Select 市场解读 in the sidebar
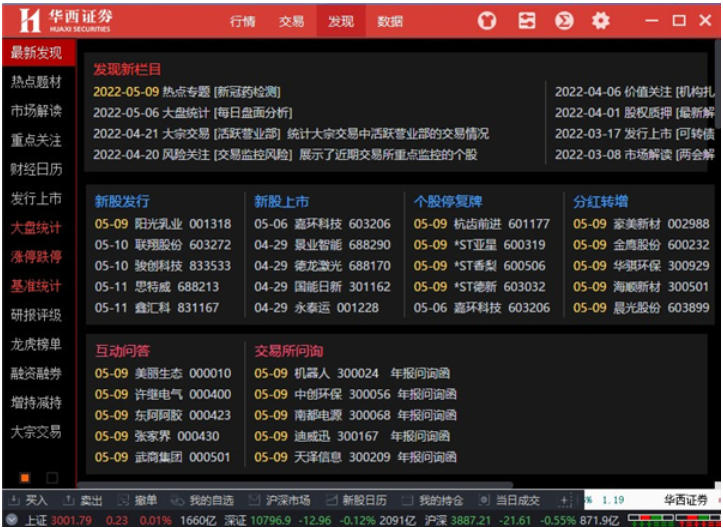This screenshot has width=723, height=531. tap(36, 111)
